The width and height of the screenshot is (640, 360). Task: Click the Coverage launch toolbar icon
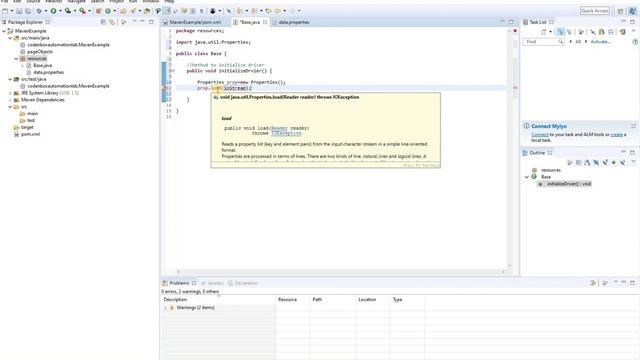[68, 11]
